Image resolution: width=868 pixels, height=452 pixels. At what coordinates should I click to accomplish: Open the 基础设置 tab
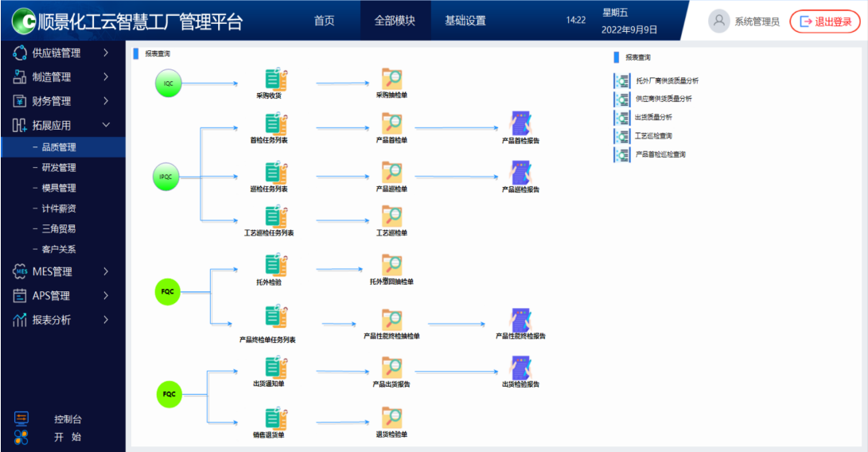coord(465,21)
